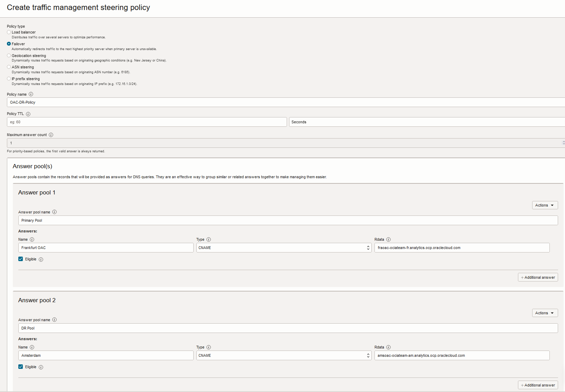Select Load balancer policy type

[x=9, y=32]
